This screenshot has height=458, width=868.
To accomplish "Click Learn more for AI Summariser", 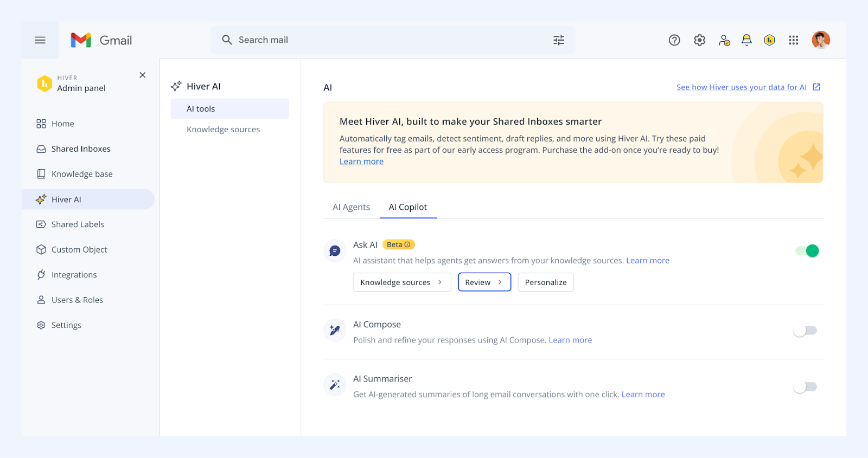I will (643, 395).
